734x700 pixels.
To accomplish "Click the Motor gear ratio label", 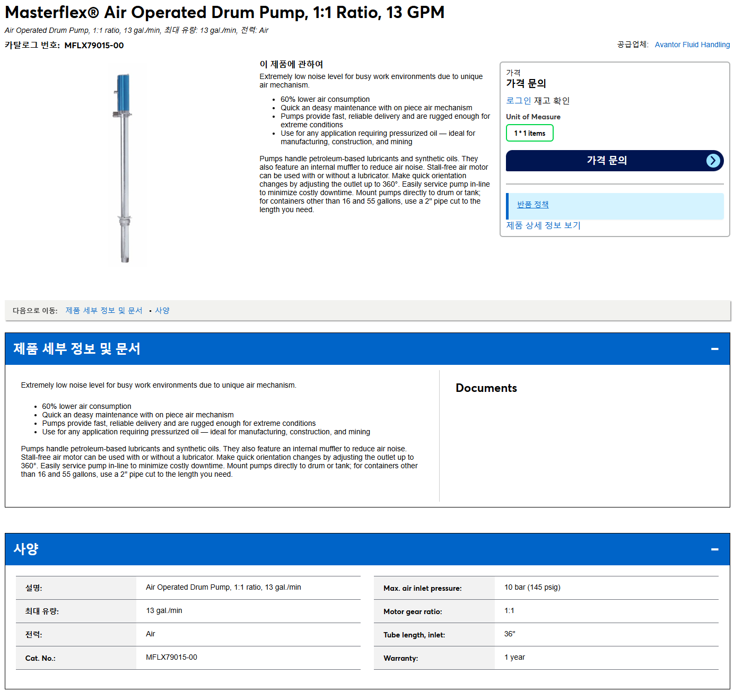I will click(413, 611).
